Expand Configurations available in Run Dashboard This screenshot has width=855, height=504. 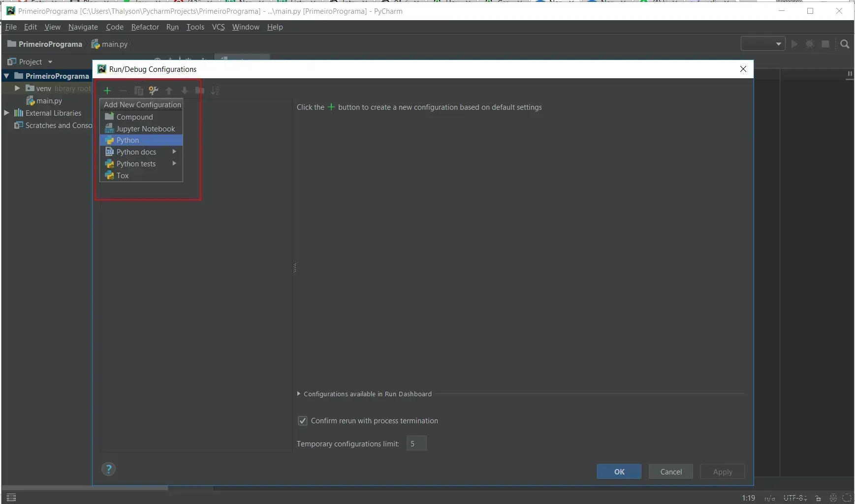coord(299,394)
